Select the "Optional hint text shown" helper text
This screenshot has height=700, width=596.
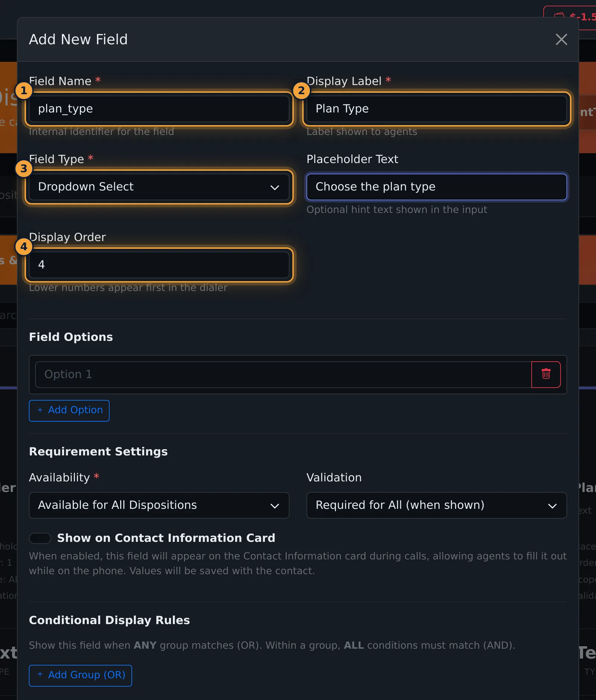tap(397, 209)
